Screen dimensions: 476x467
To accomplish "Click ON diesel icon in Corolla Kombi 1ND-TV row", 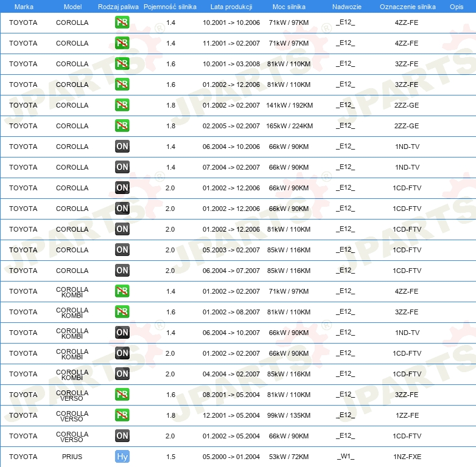I will click(x=122, y=333).
